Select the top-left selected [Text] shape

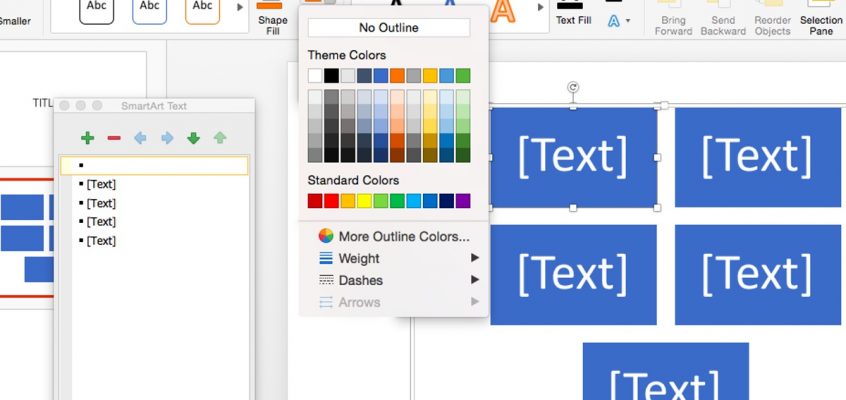pyautogui.click(x=574, y=157)
